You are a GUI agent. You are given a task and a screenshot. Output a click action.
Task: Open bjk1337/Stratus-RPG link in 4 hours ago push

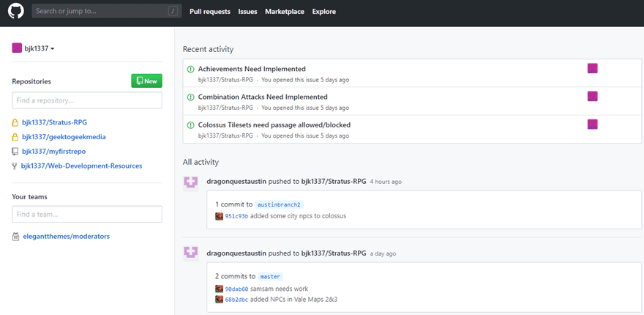(334, 182)
